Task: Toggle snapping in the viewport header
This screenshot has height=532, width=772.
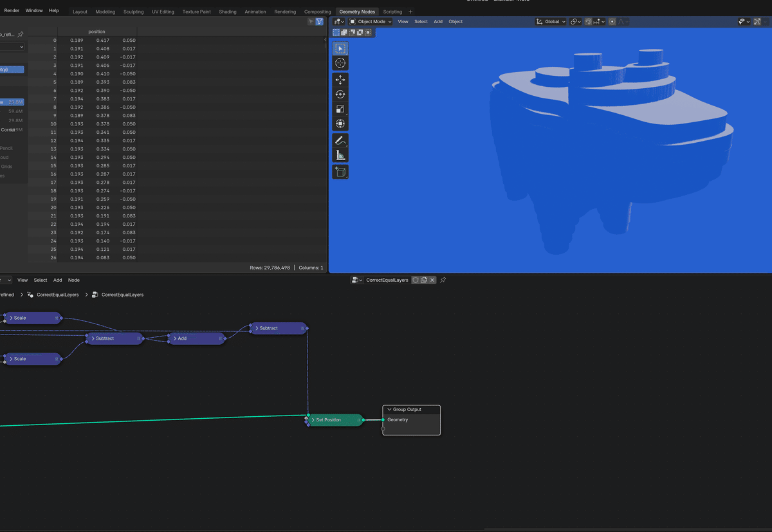Action: pos(588,22)
